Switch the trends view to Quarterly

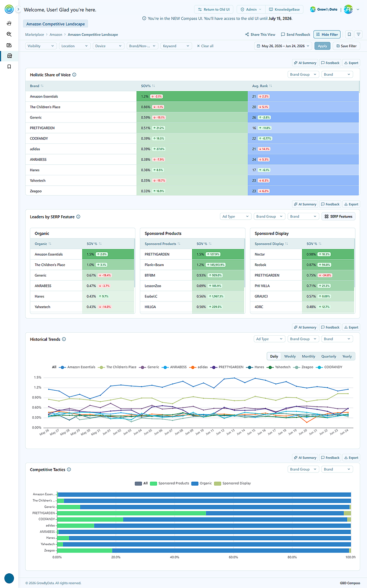click(329, 356)
